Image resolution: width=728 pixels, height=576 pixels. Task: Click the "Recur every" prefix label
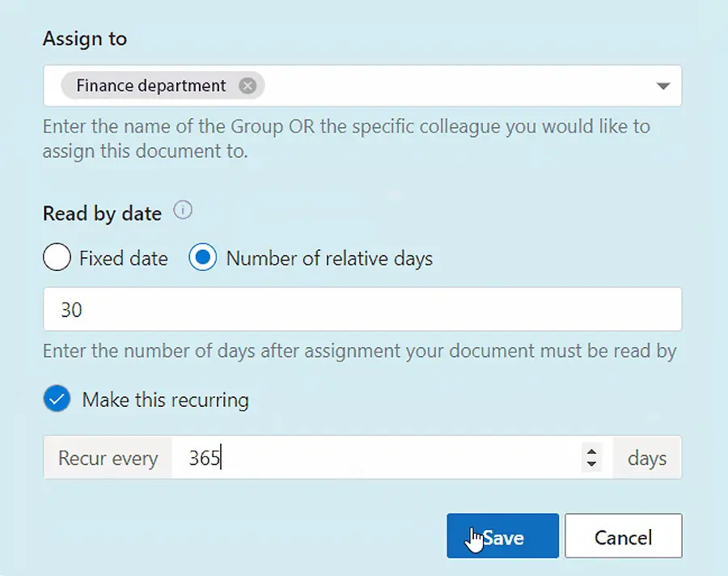coord(108,459)
